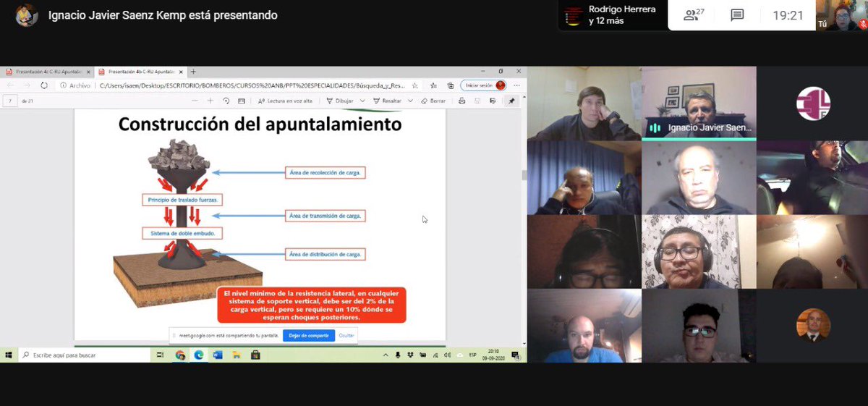Screen dimensions: 868x406
Task: Expand the Resaltar color dropdown arrow
Action: click(x=410, y=101)
